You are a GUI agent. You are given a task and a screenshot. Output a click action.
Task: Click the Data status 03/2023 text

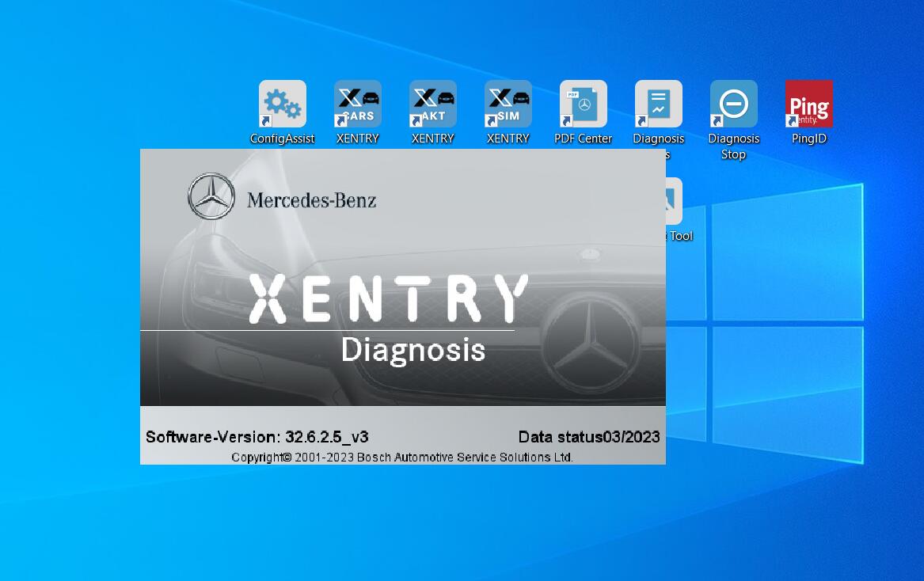click(x=589, y=437)
